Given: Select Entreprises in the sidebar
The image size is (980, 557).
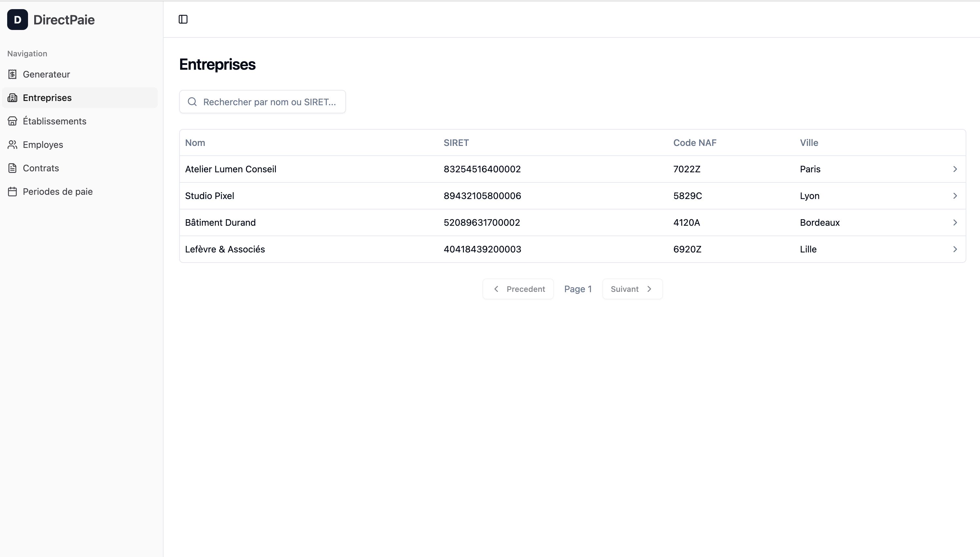Looking at the screenshot, I should pyautogui.click(x=79, y=97).
